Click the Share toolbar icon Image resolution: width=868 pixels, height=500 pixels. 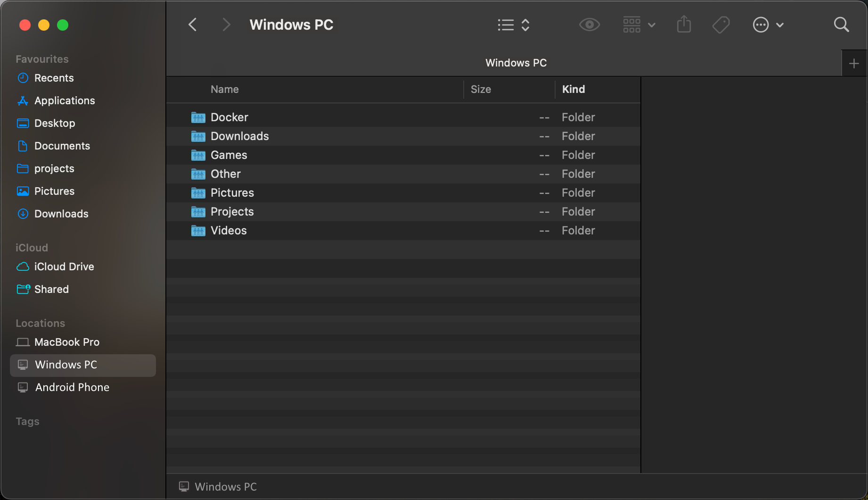pos(684,24)
